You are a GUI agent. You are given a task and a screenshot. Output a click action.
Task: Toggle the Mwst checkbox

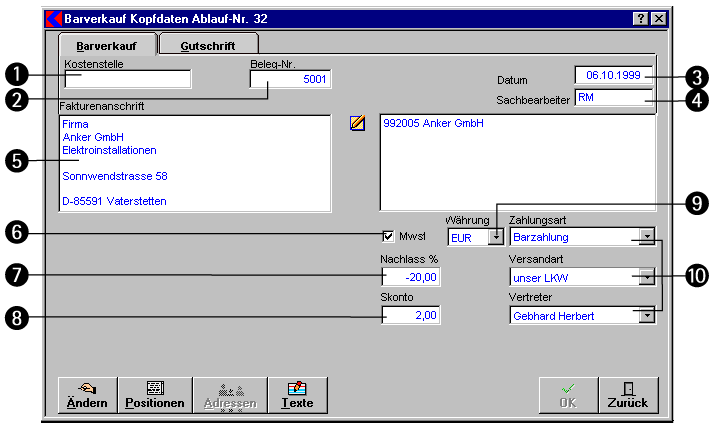pos(389,237)
